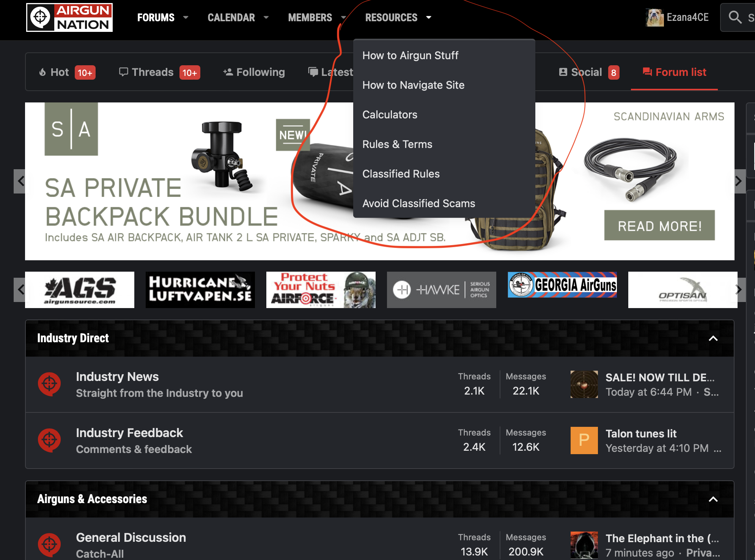The image size is (755, 560).
Task: Expand the Calendar dropdown arrow
Action: 266,17
